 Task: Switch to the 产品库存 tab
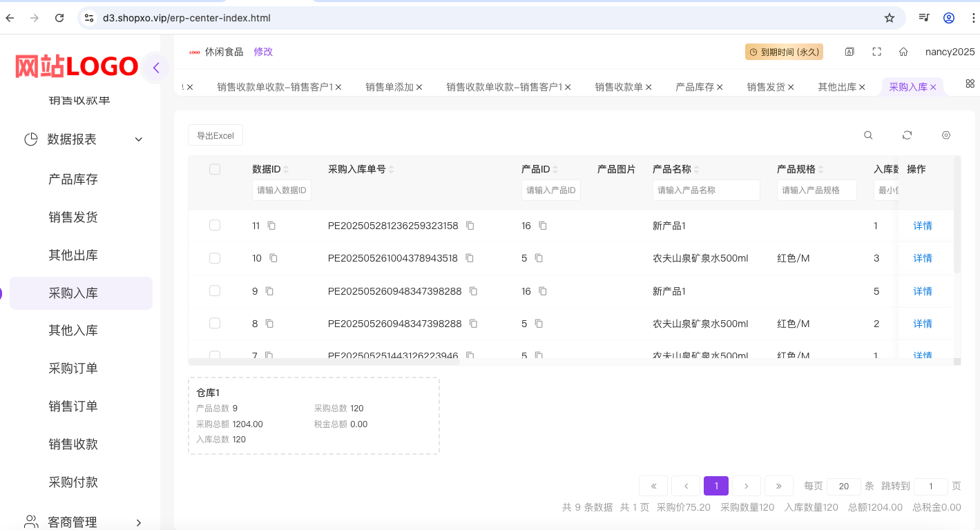coord(695,87)
